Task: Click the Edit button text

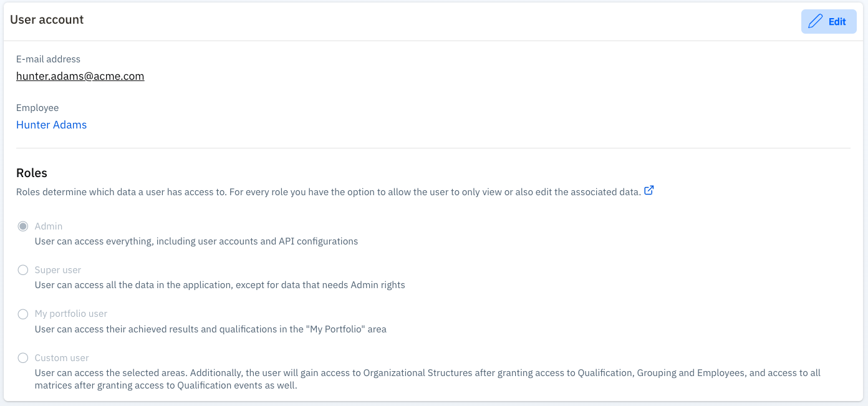Action: click(837, 21)
